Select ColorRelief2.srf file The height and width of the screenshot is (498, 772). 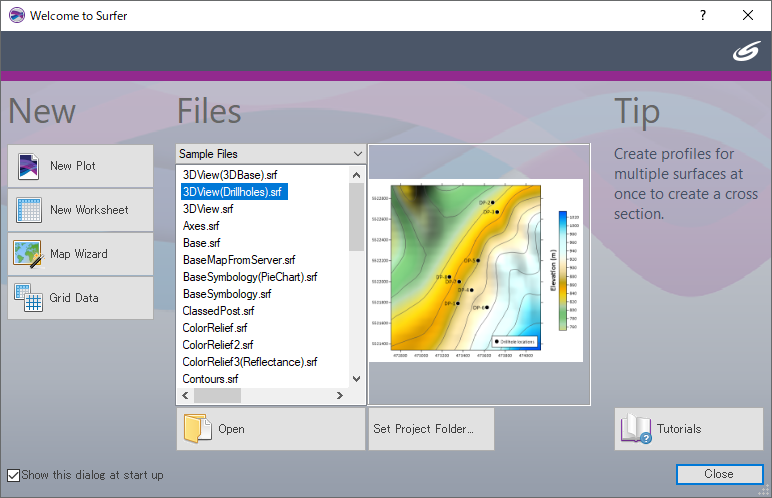218,345
